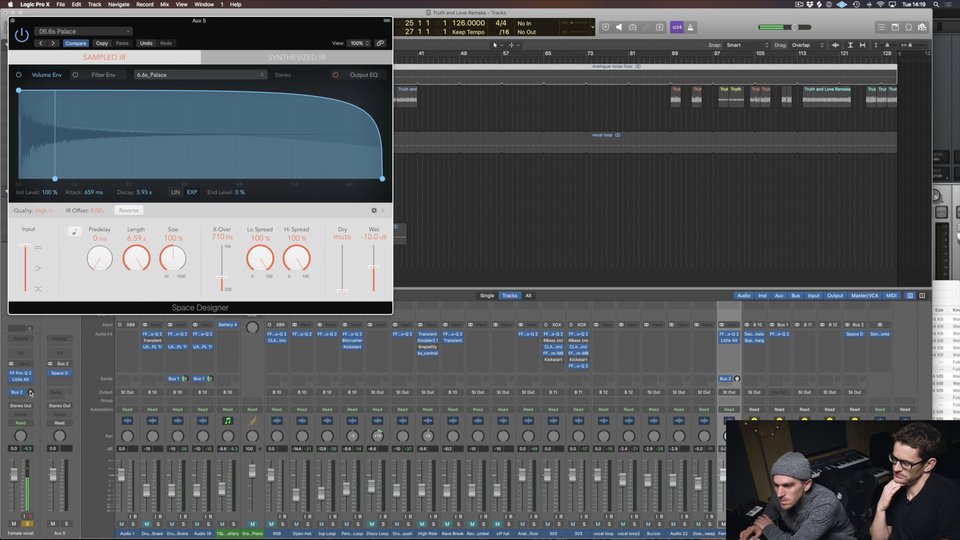Screen dimensions: 960x540
Task: Select LIN decay curve mode
Action: pyautogui.click(x=175, y=192)
